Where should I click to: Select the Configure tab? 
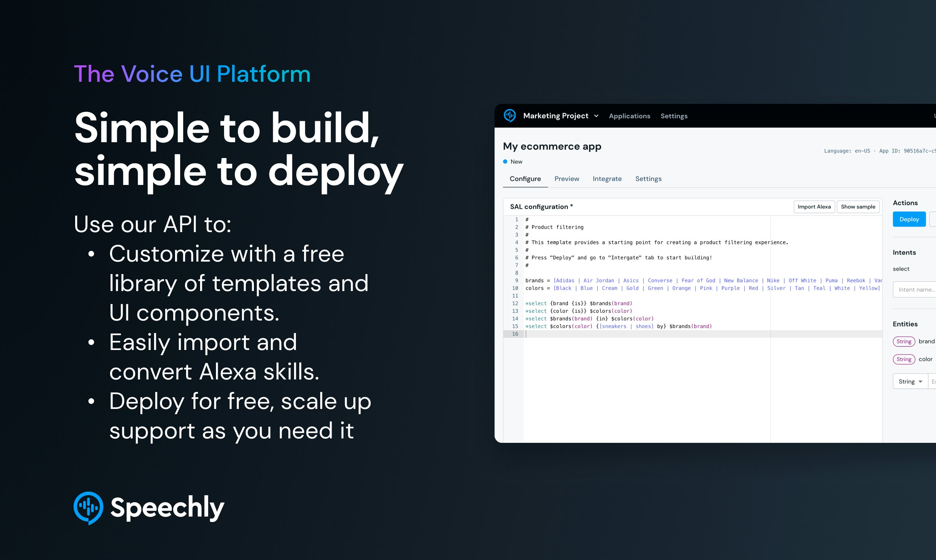[x=525, y=178]
